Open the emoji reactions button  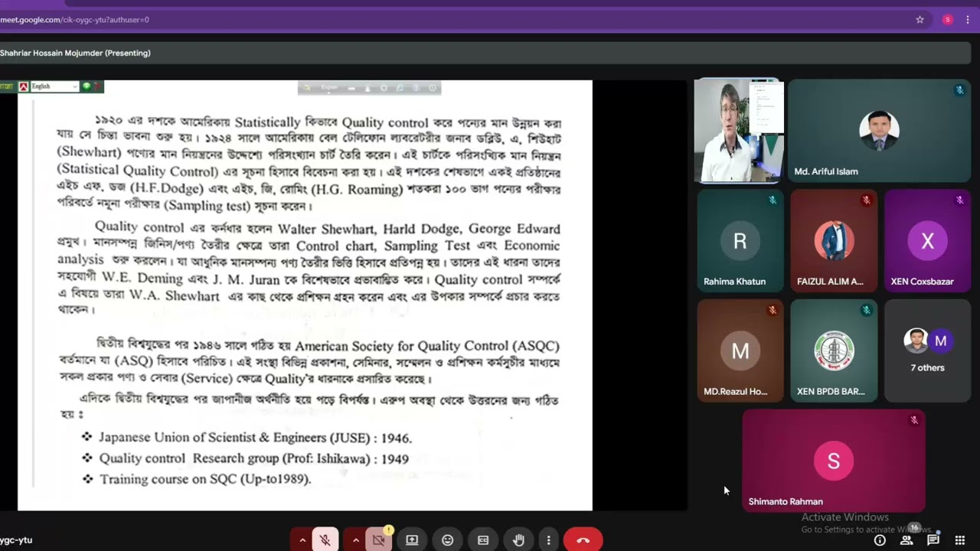click(448, 540)
